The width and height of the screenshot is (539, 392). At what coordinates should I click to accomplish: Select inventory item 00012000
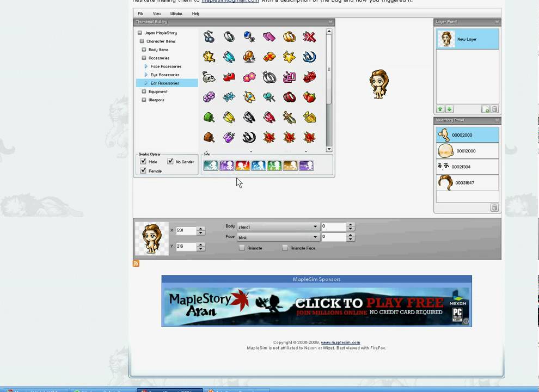[x=468, y=151]
